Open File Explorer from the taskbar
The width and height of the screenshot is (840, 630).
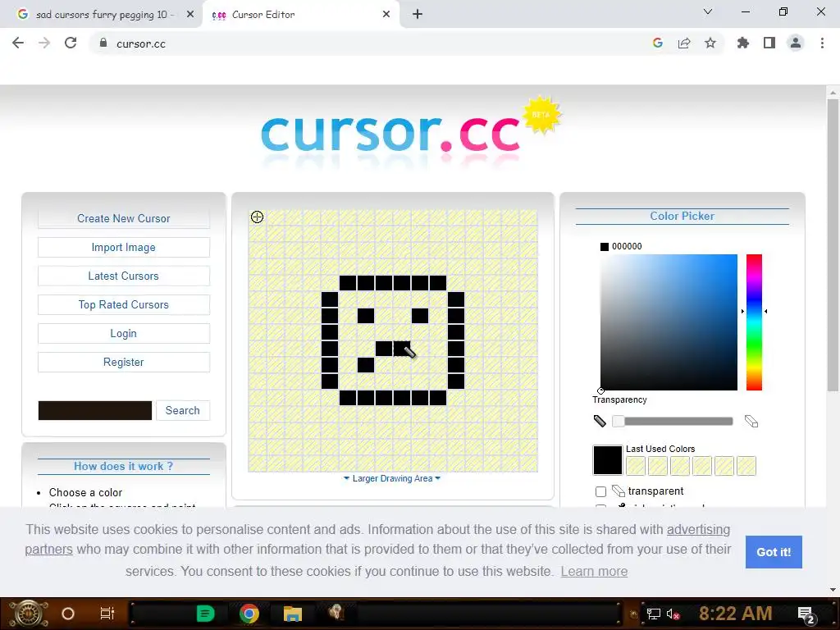coord(293,614)
